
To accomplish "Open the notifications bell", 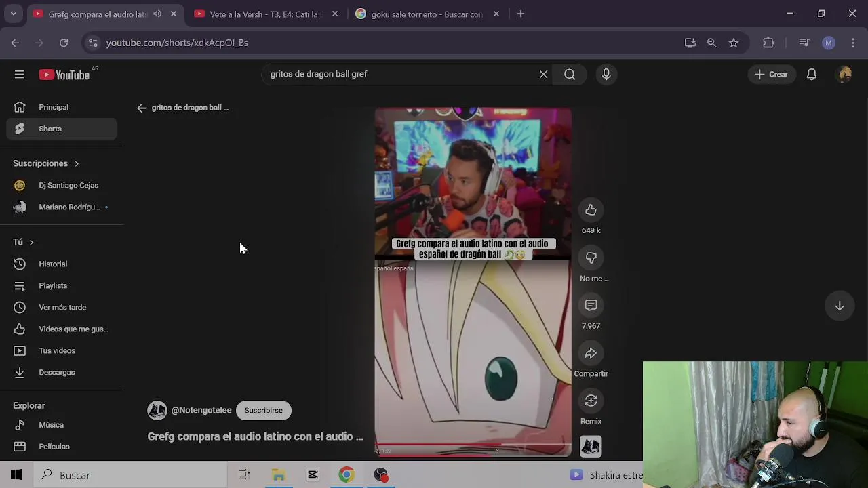I will [x=812, y=75].
